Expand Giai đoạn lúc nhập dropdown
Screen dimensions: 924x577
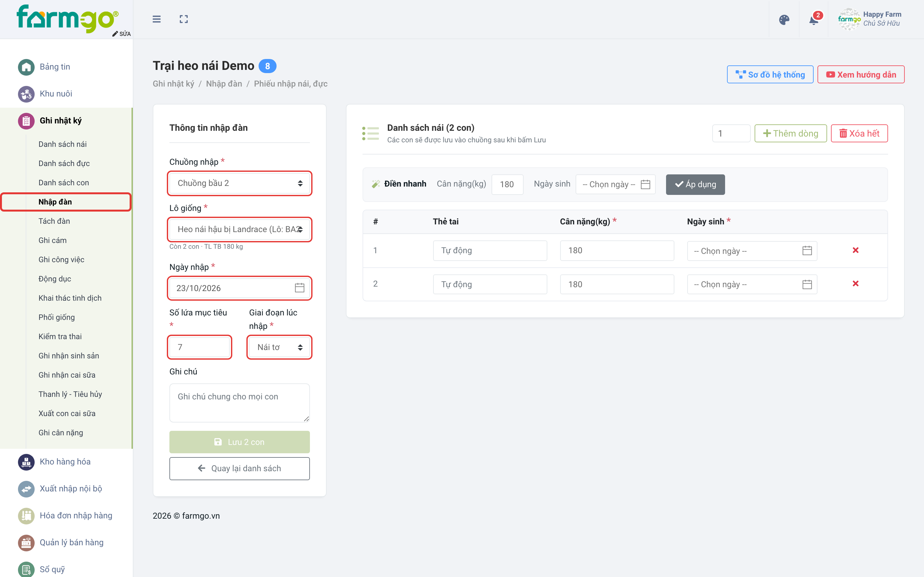click(x=279, y=347)
